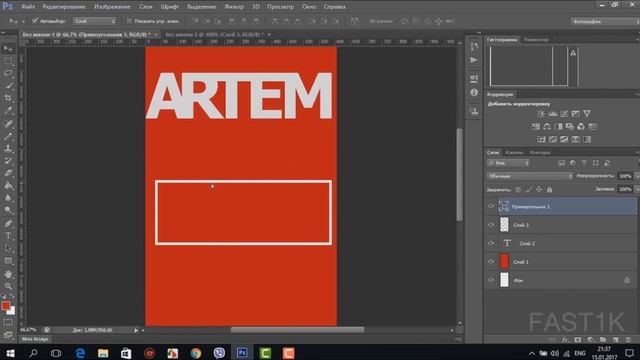
Task: Click the background white color swatch
Action: pos(12,312)
